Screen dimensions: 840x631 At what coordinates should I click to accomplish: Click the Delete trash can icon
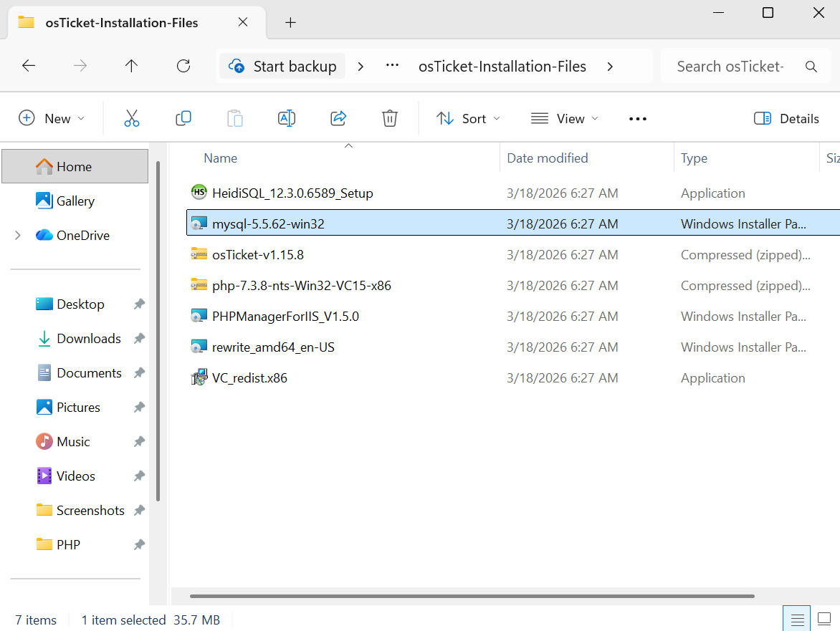click(x=389, y=118)
